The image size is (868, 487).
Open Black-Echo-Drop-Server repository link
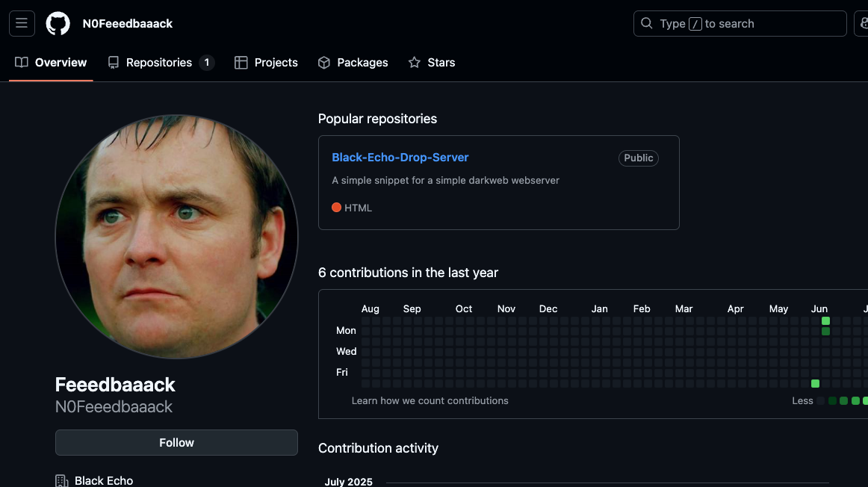pos(400,158)
